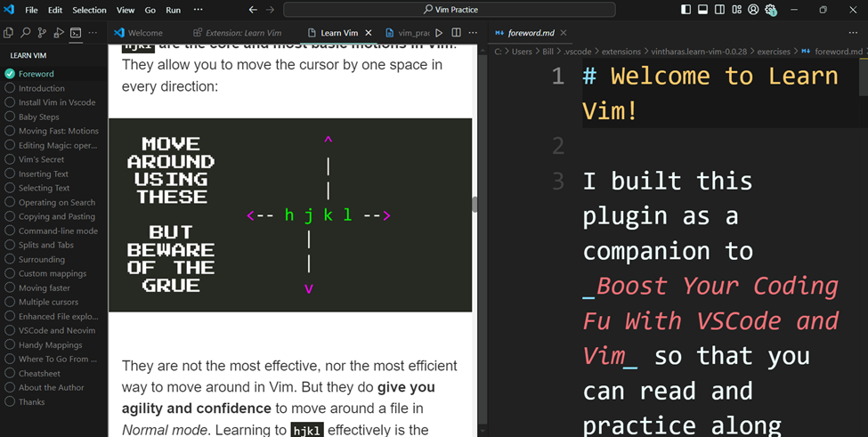
Task: Open the Explorer view in activity bar
Action: (8, 33)
